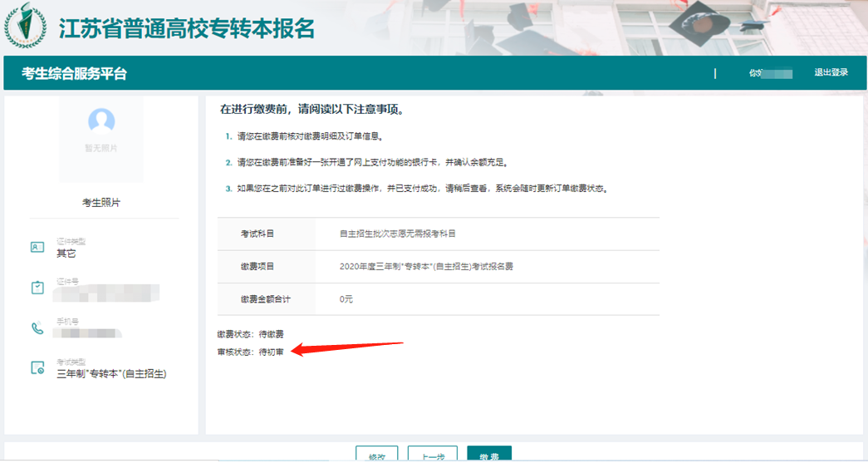Click the 缴费项目 table row label

coord(257,266)
